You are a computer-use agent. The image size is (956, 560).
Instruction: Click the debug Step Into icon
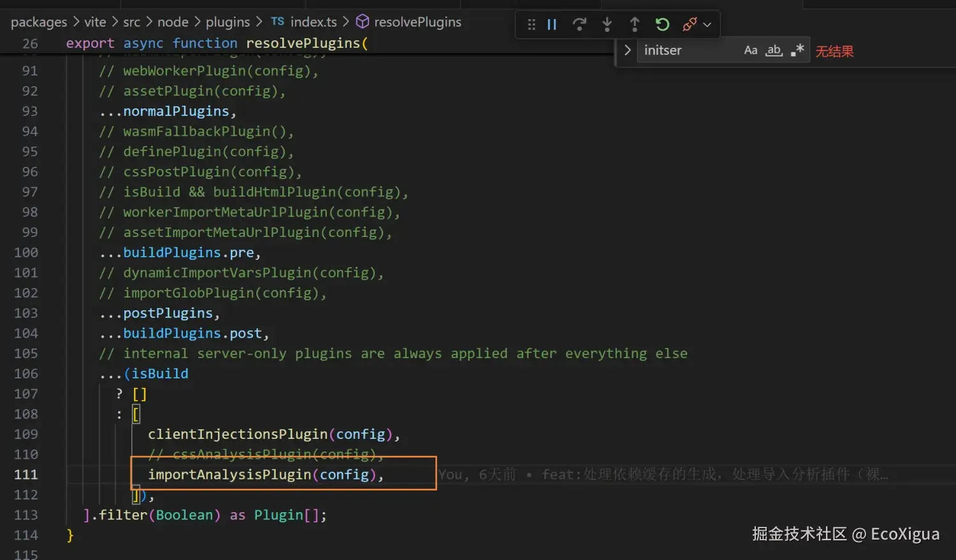coord(607,25)
